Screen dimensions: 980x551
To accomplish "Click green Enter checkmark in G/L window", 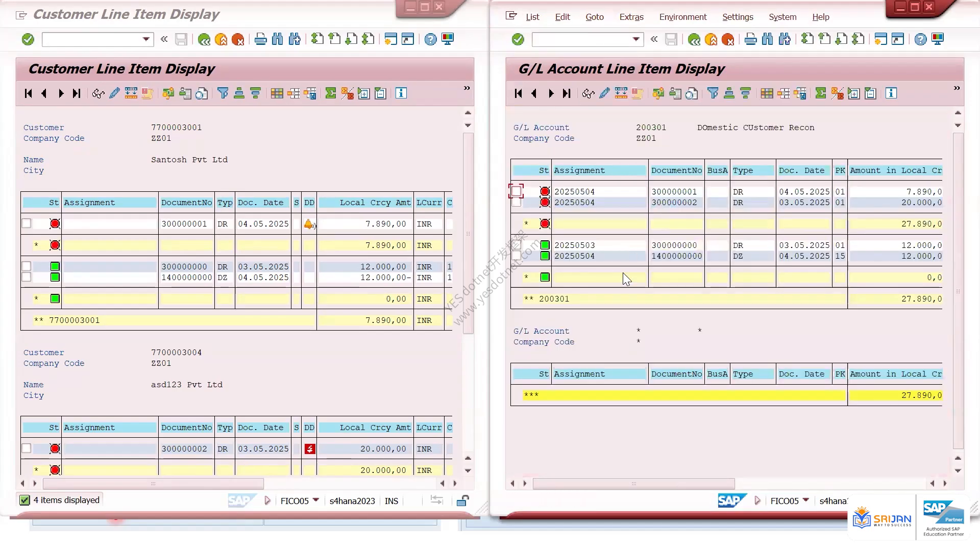I will point(518,39).
